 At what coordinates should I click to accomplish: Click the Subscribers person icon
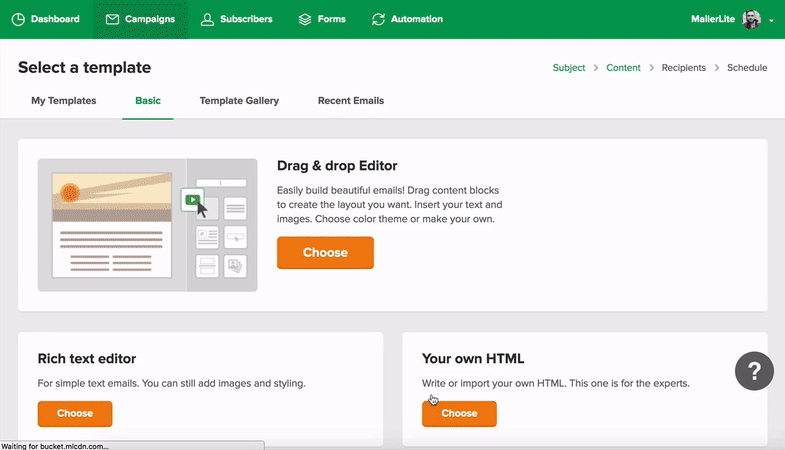207,20
